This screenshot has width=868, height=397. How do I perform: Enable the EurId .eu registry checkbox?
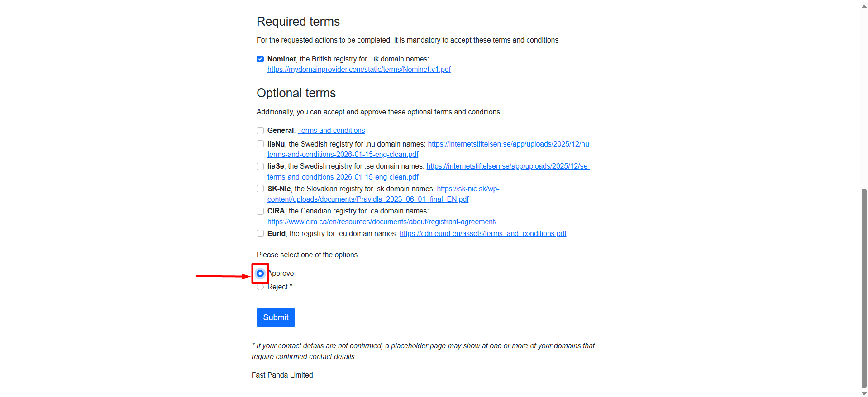[x=260, y=234]
